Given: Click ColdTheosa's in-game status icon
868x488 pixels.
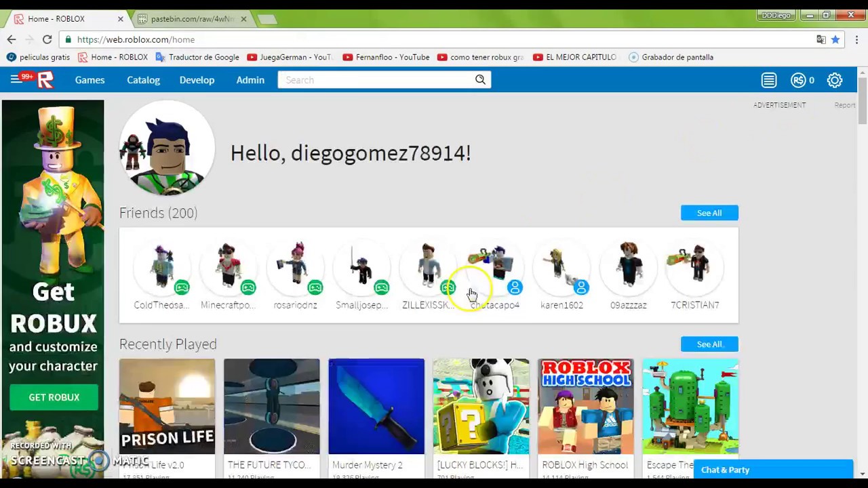Looking at the screenshot, I should click(182, 287).
